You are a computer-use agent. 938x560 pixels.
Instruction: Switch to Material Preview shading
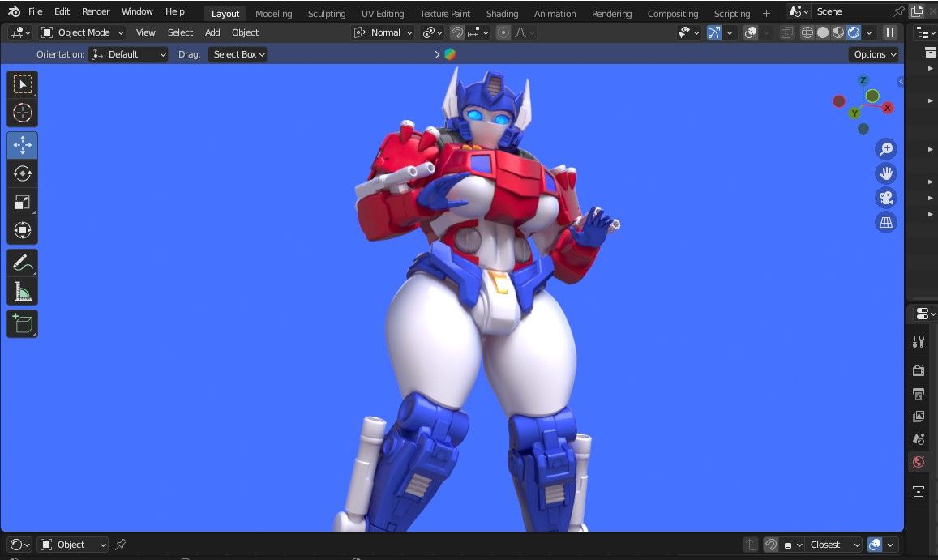point(838,32)
